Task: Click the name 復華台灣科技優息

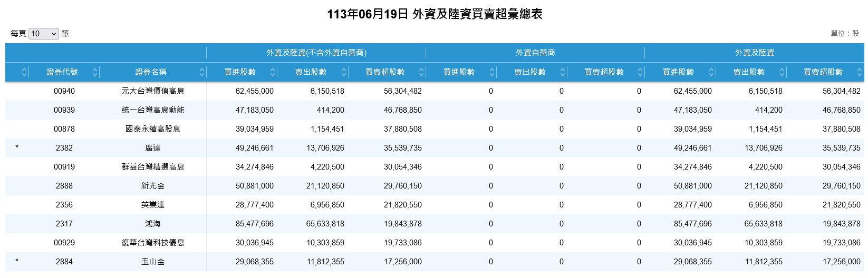Action: [153, 243]
